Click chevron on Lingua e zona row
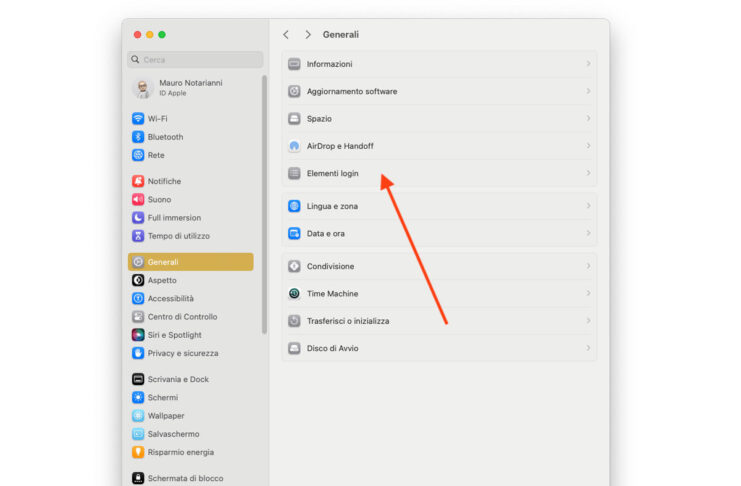The image size is (741, 486). pos(588,206)
